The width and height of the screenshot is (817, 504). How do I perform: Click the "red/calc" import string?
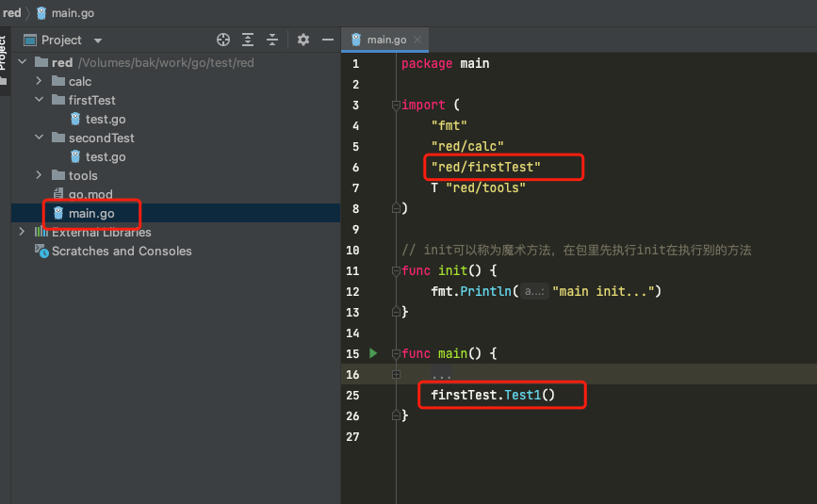click(x=467, y=146)
